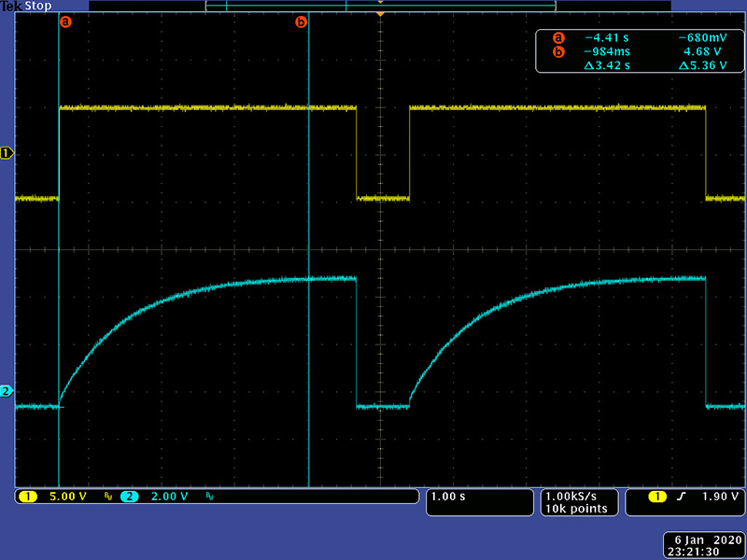Viewport: 747px width, 560px height.
Task: Click the orange cursor 'a' marker on the graticule
Action: pos(64,21)
